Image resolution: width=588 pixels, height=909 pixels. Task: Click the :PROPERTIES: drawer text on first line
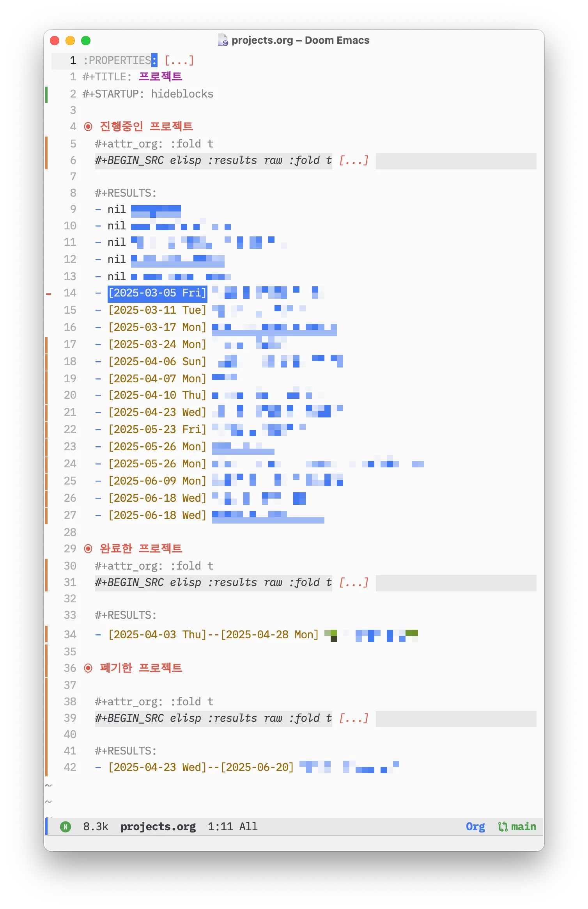click(x=120, y=60)
